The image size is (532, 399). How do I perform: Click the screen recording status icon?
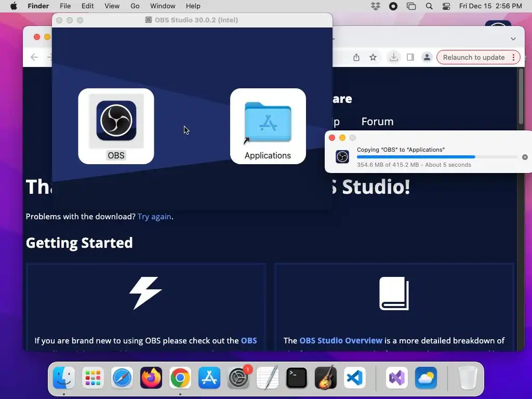pos(393,6)
